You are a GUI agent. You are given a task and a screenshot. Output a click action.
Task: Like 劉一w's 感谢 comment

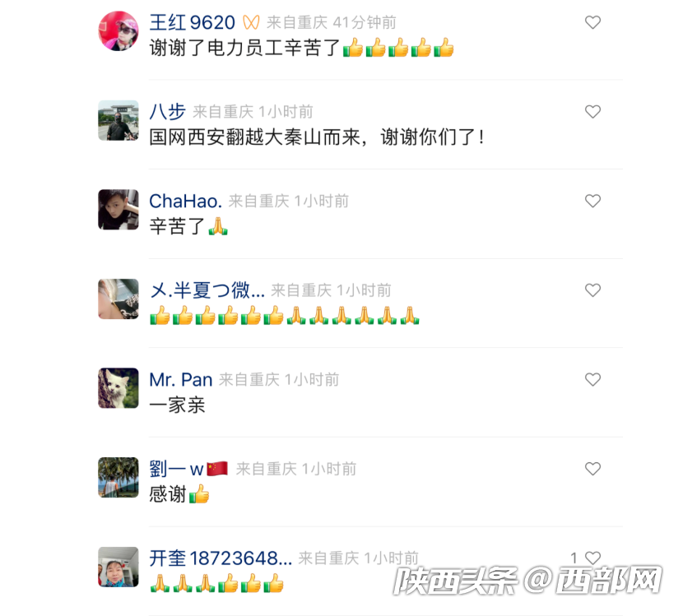coord(592,469)
